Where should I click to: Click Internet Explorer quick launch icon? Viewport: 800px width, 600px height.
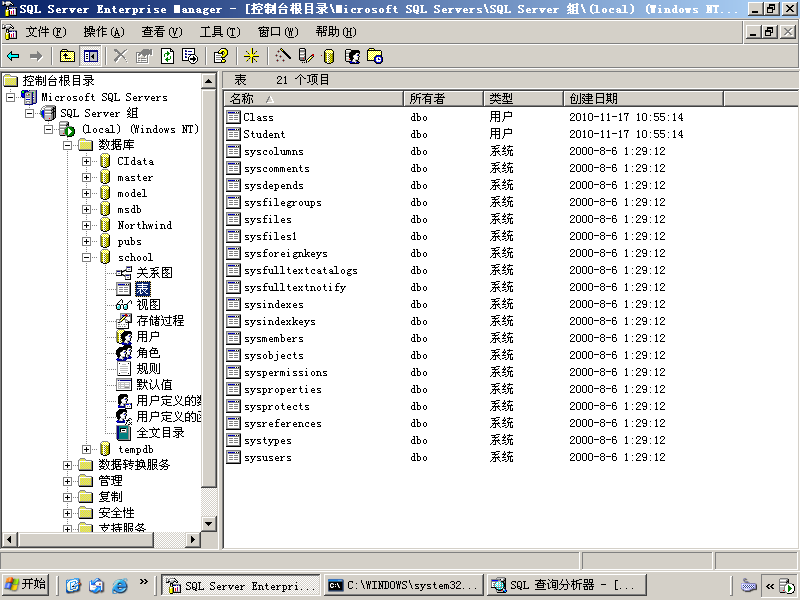120,585
